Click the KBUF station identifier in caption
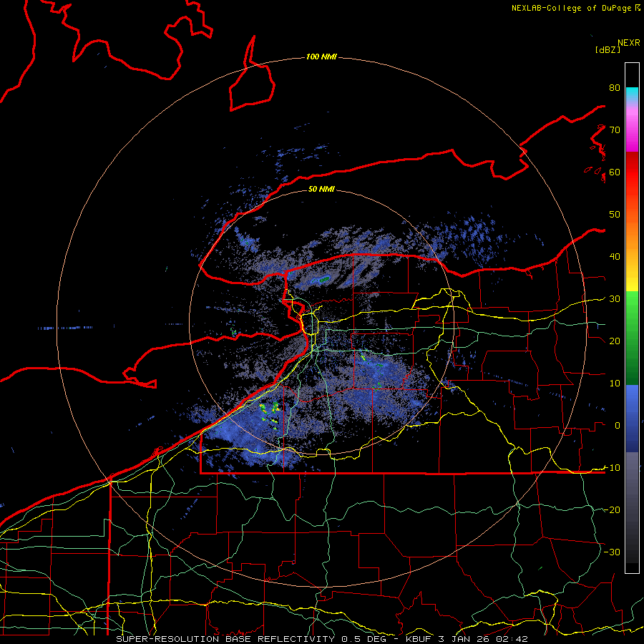The width and height of the screenshot is (644, 644). [x=420, y=639]
